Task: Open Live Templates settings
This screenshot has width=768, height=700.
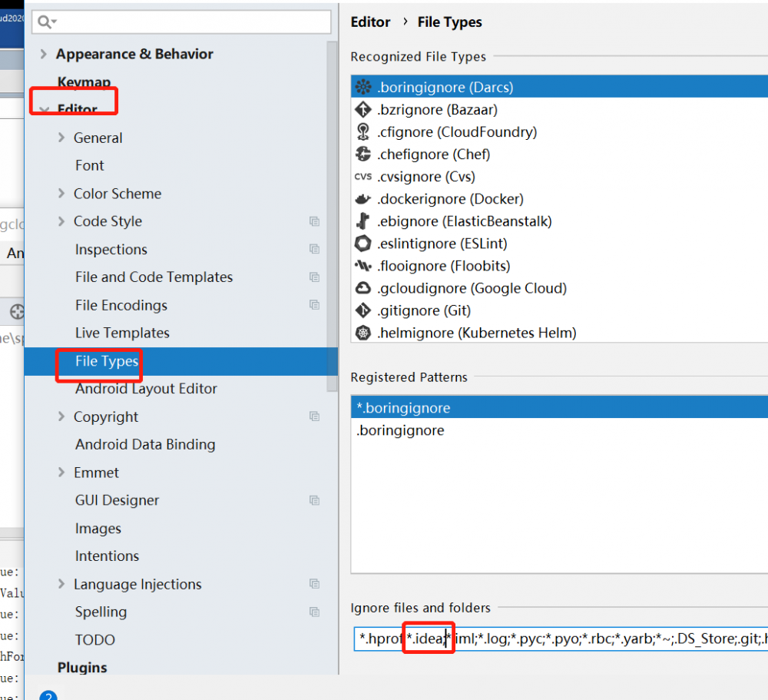Action: pyautogui.click(x=122, y=333)
